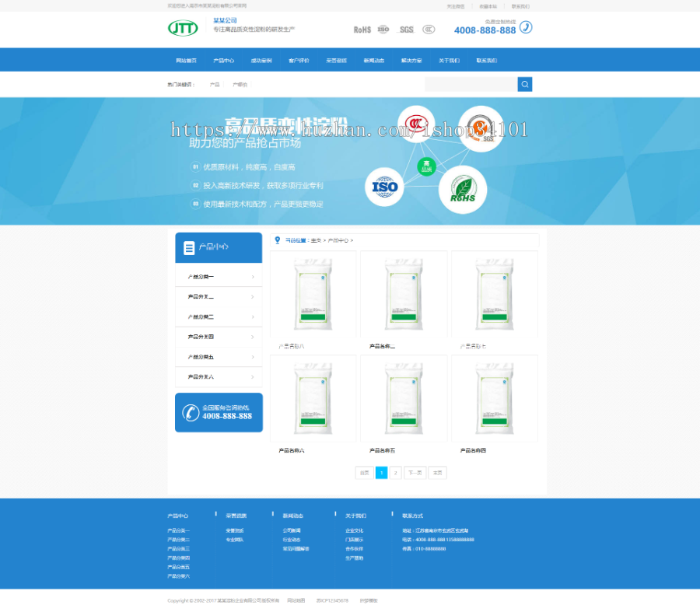The height and width of the screenshot is (612, 700).
Task: Click 联系我们 in the gray top bar
Action: tap(520, 6)
